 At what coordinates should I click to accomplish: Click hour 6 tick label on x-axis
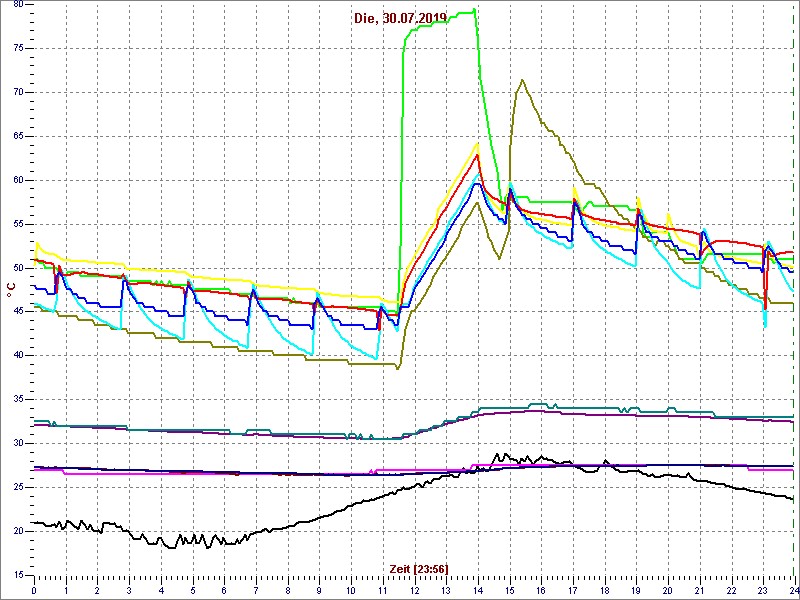coord(224,591)
